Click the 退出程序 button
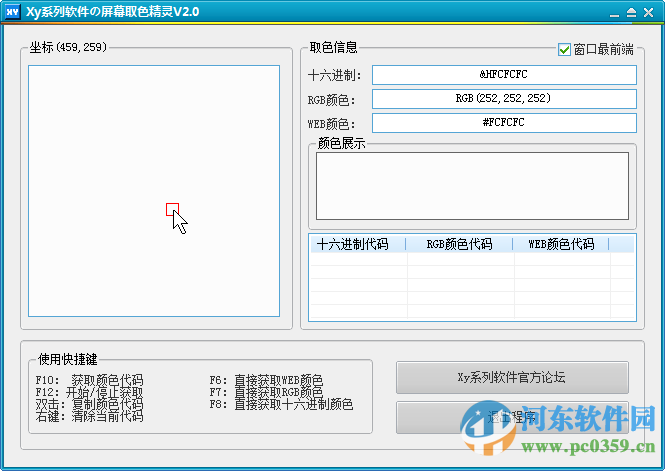 (x=512, y=418)
